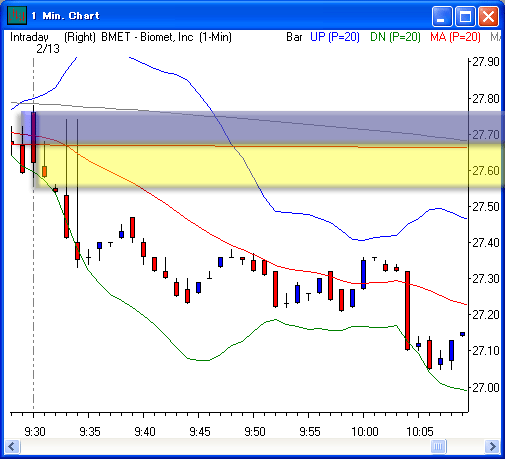Minimize the 1 Min. Chart window
The width and height of the screenshot is (505, 459).
[x=442, y=16]
